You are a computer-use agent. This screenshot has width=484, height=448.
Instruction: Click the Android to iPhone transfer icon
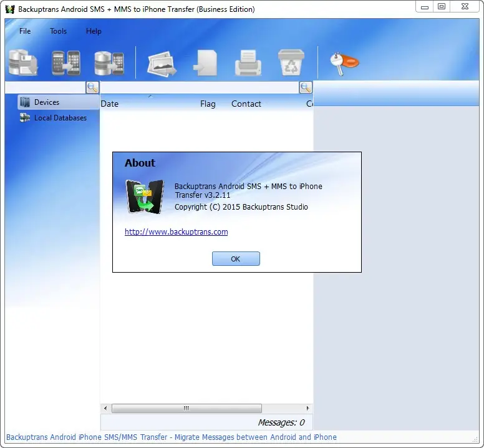click(x=66, y=62)
